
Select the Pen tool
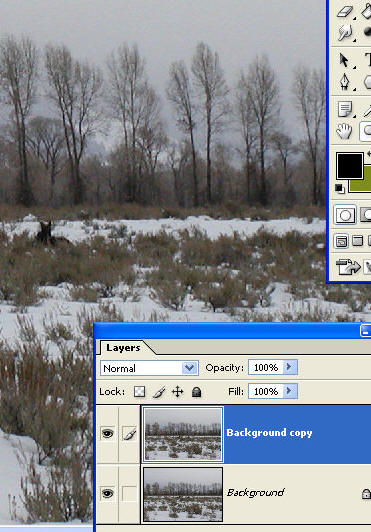tap(345, 82)
